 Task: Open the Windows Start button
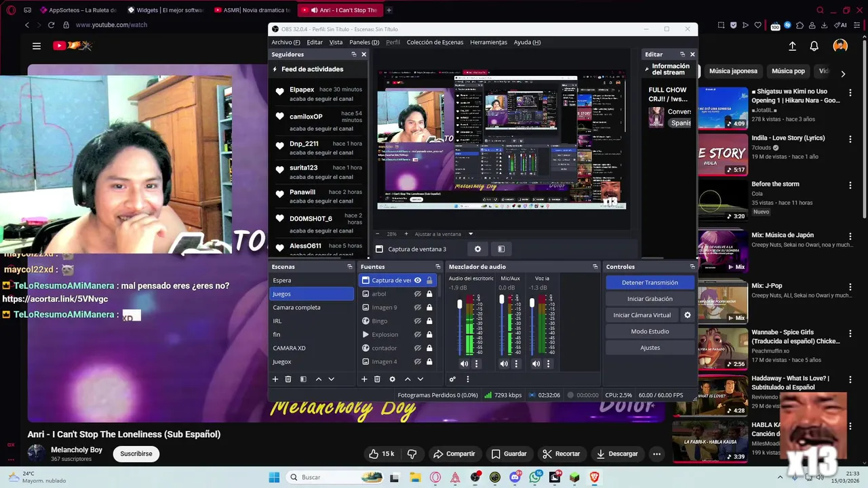(x=274, y=477)
